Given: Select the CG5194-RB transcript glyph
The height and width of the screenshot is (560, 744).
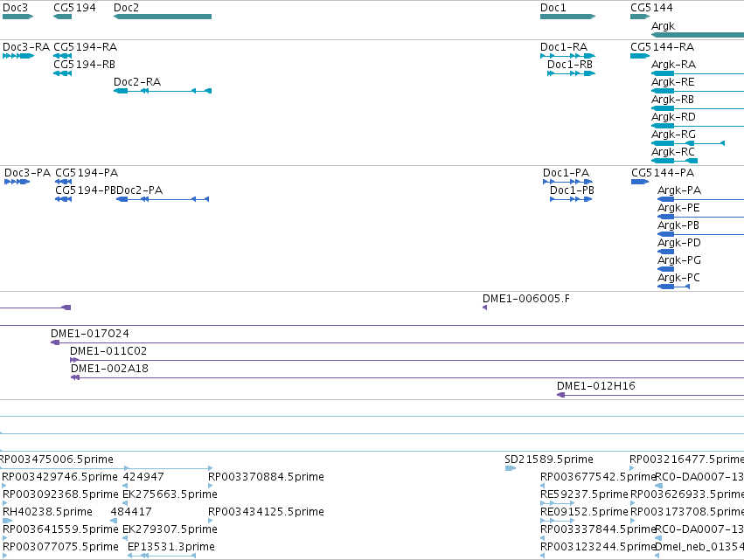Looking at the screenshot, I should pos(62,73).
